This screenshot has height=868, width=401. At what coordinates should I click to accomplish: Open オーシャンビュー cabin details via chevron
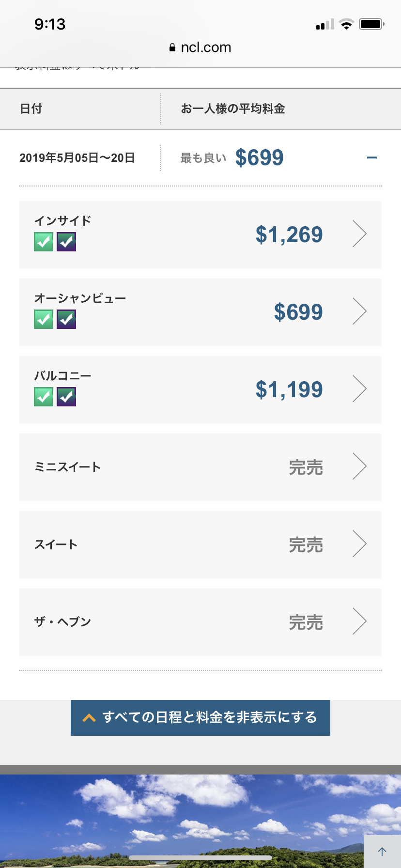(x=359, y=311)
